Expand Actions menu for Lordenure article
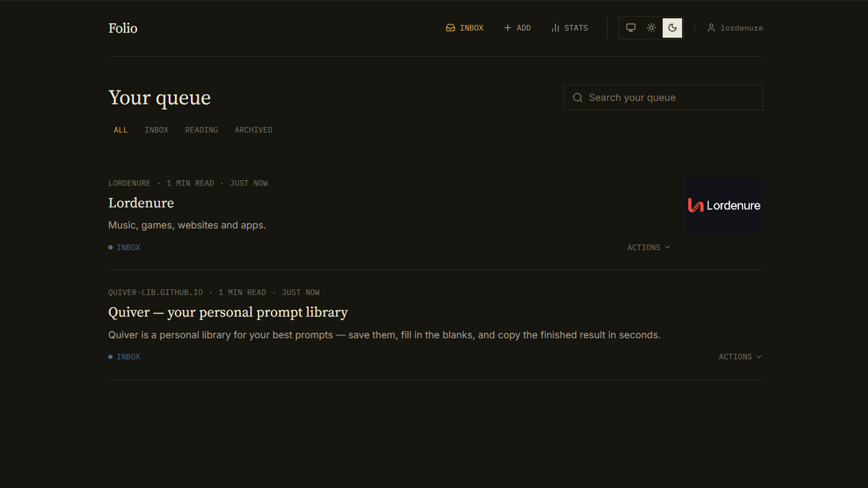Image resolution: width=868 pixels, height=488 pixels. click(649, 247)
